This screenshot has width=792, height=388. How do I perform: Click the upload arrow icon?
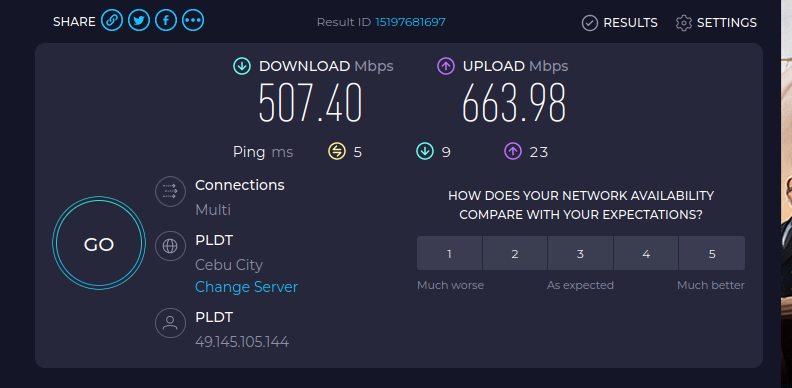446,66
